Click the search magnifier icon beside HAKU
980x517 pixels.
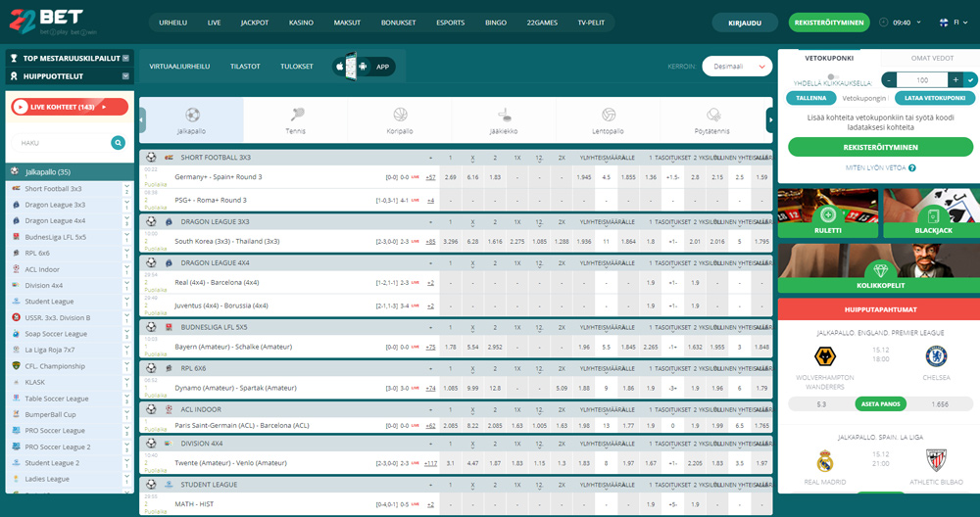coord(118,142)
